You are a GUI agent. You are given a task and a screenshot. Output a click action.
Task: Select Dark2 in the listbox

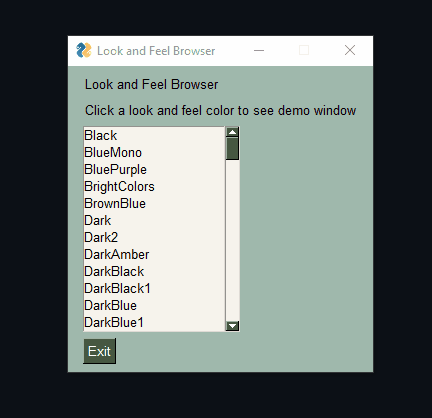154,238
